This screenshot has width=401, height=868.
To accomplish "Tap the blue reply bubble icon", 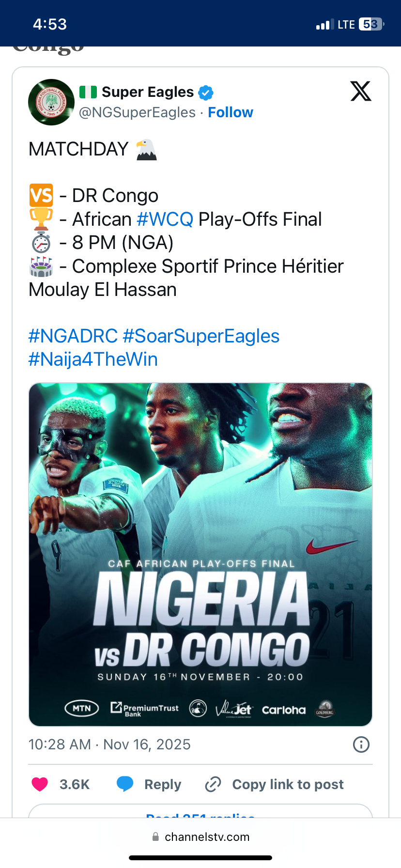I will pos(125,784).
